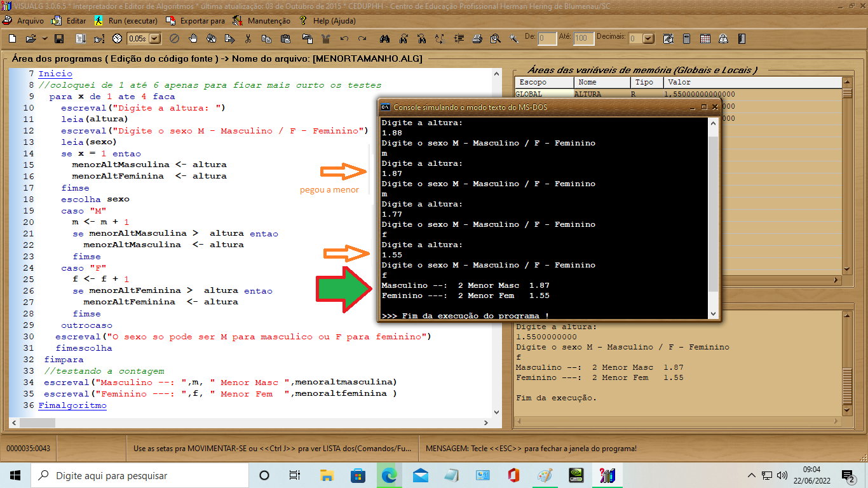Viewport: 868px width, 488px height.
Task: Execute step by step with the pointing-hand icon
Action: pyautogui.click(x=99, y=39)
